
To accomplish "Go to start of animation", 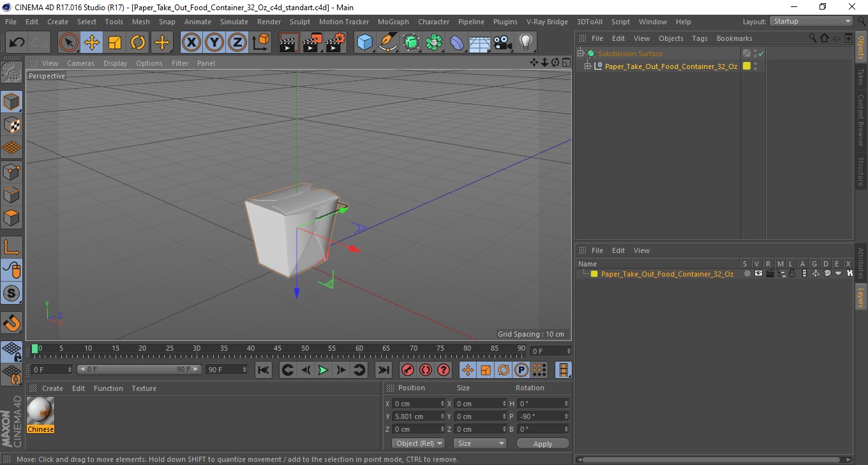I will [264, 370].
